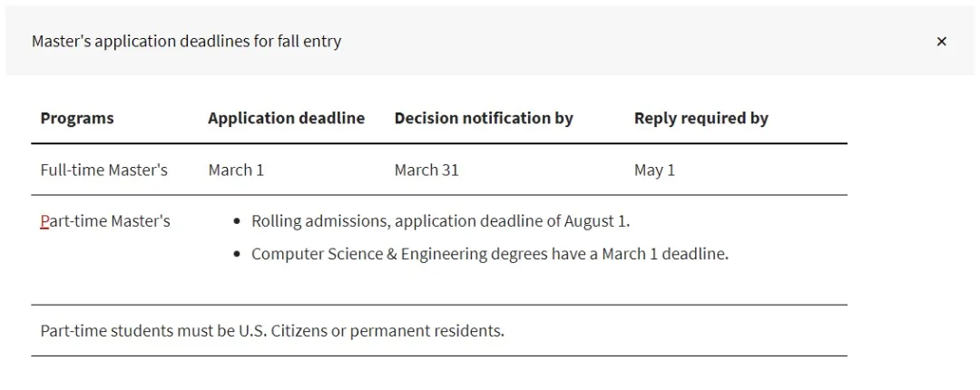Screen dimensions: 980x390
Task: Click the August 1 date text
Action: click(595, 221)
